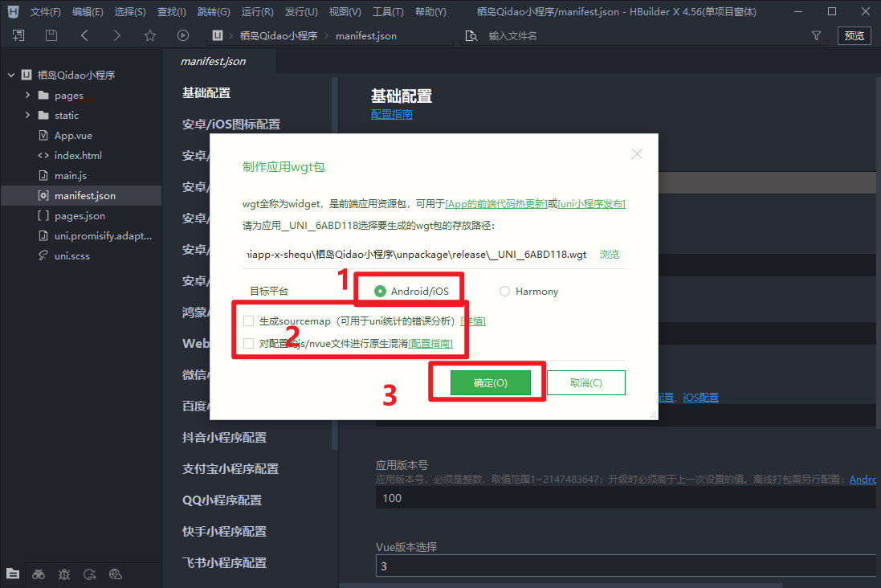Open the 发行(U) menu

[301, 12]
